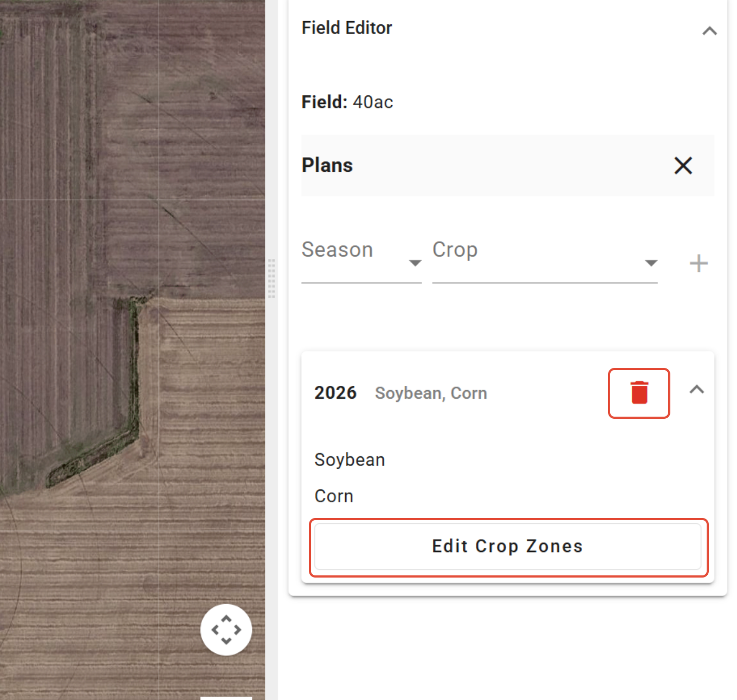Select the Corn crop entry
Screen dimensions: 737x700
(334, 496)
